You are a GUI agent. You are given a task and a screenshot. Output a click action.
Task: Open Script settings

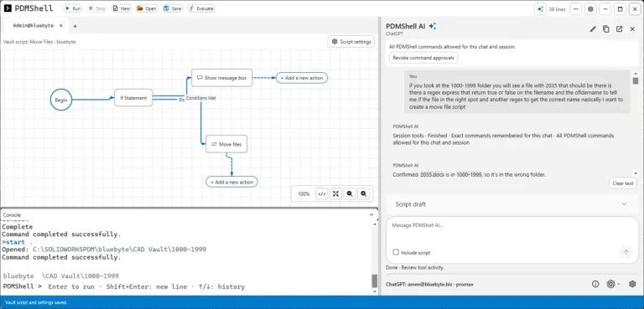[x=351, y=41]
